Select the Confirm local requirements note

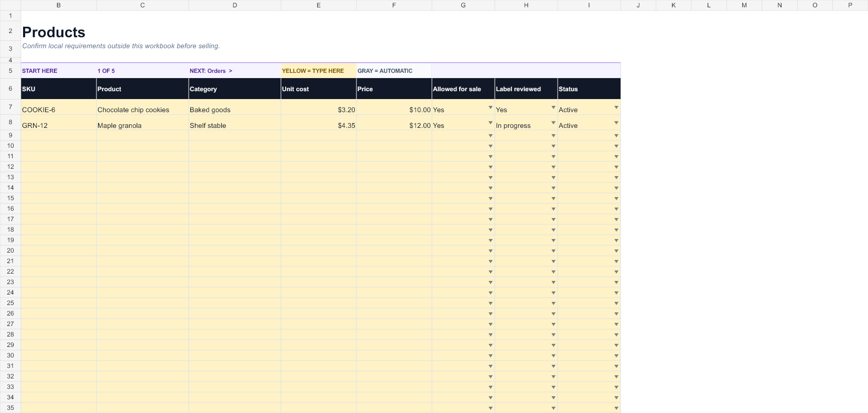tap(121, 46)
